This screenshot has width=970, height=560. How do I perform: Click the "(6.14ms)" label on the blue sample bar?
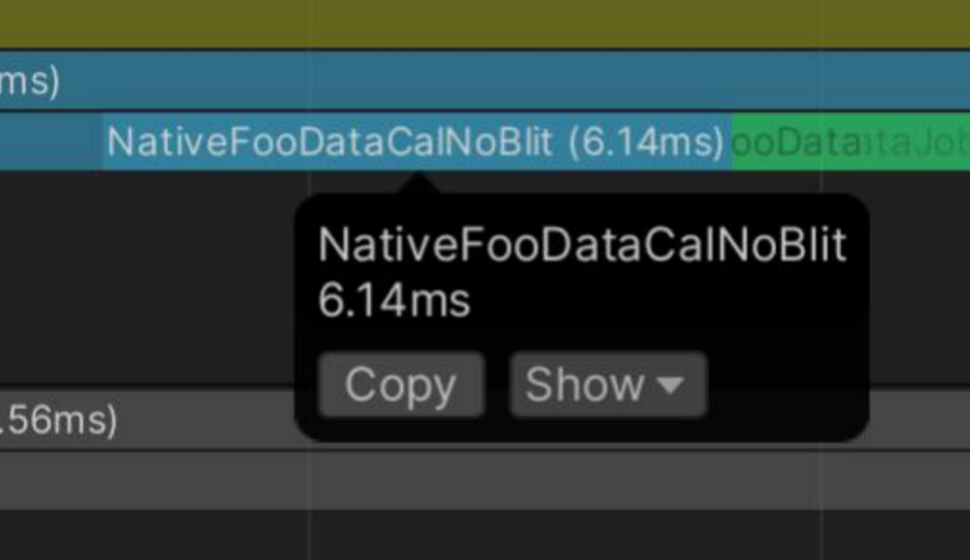tap(646, 142)
